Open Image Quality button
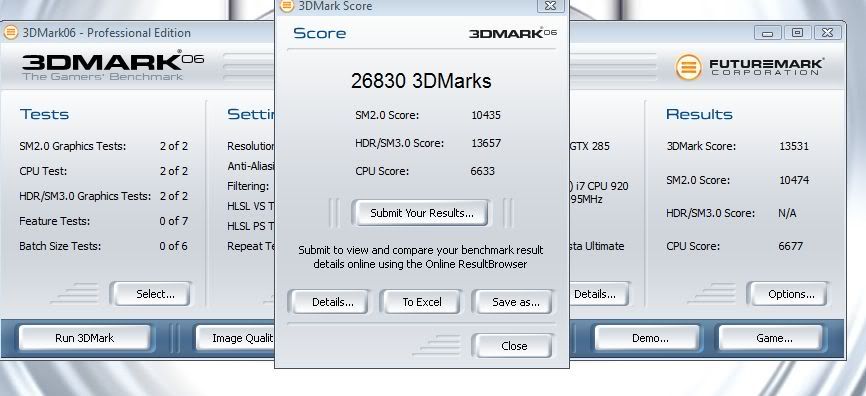866x396 pixels. (235, 338)
